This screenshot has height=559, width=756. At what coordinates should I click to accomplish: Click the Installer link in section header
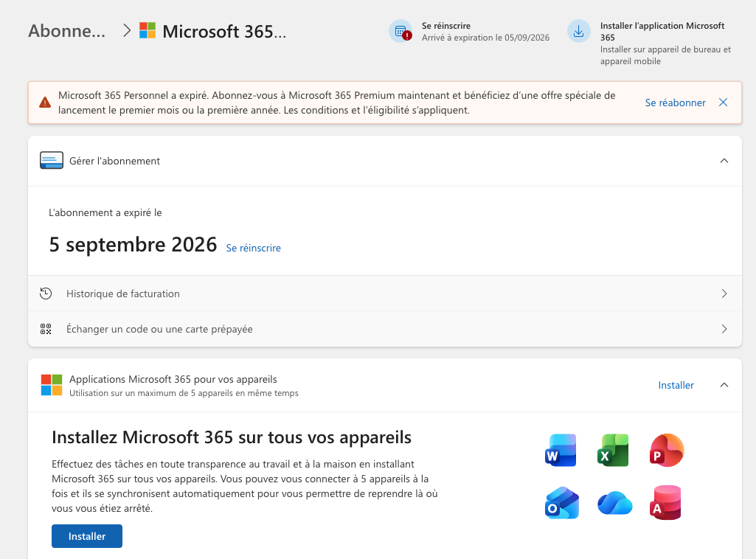[x=676, y=385]
